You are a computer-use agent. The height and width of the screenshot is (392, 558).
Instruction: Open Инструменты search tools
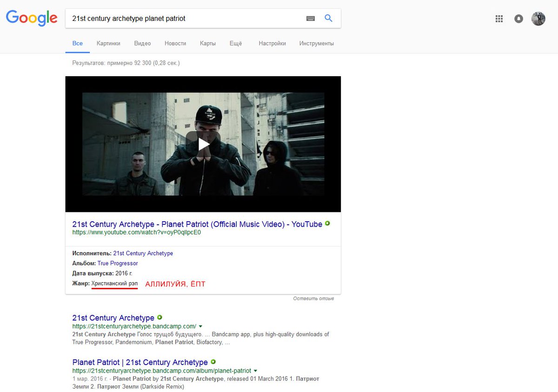(317, 44)
